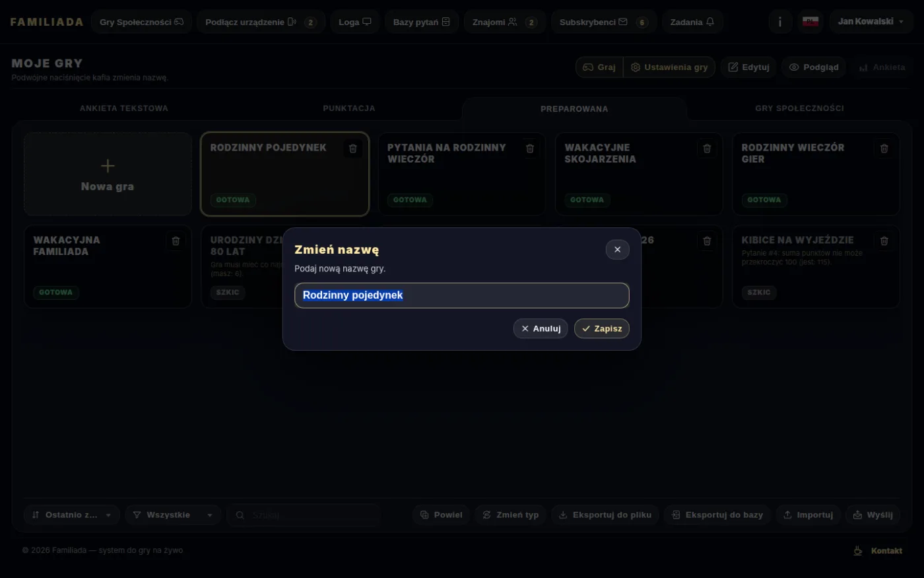Go to Loga in navigation
The height and width of the screenshot is (578, 924).
click(355, 22)
